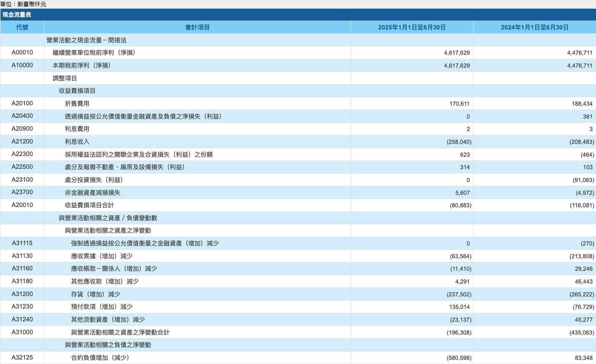Select the 非金融資產減損損失 row label
The height and width of the screenshot is (364, 596).
click(93, 192)
